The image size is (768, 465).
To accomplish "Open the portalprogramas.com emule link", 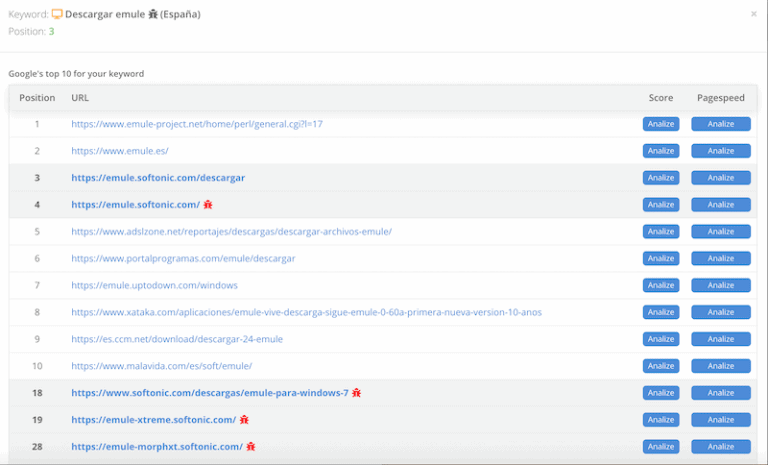I will [183, 258].
